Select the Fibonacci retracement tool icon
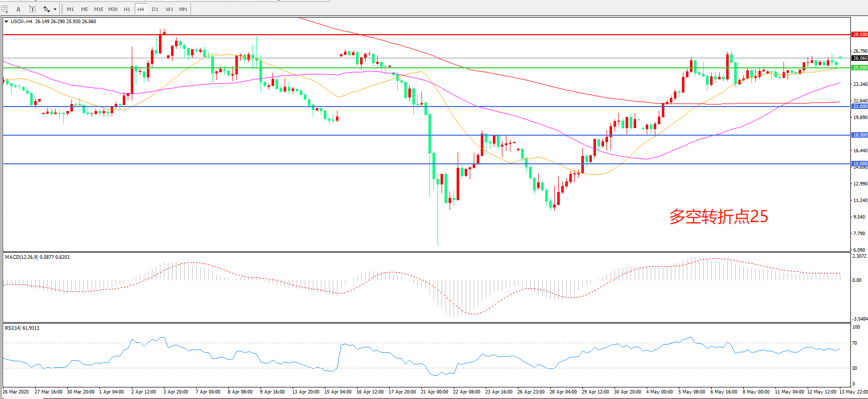This screenshot has width=868, height=399. click(5, 9)
